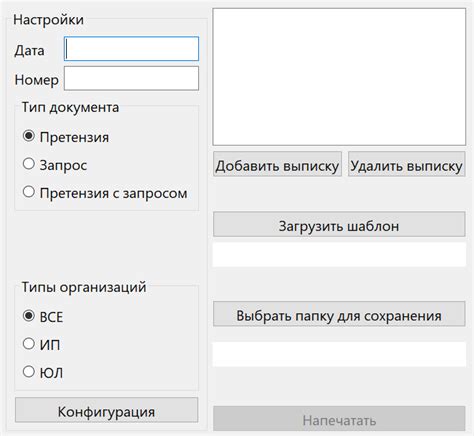Screen dimensions: 474x436
Task: Click inside the empty statements list box
Action: [339, 77]
